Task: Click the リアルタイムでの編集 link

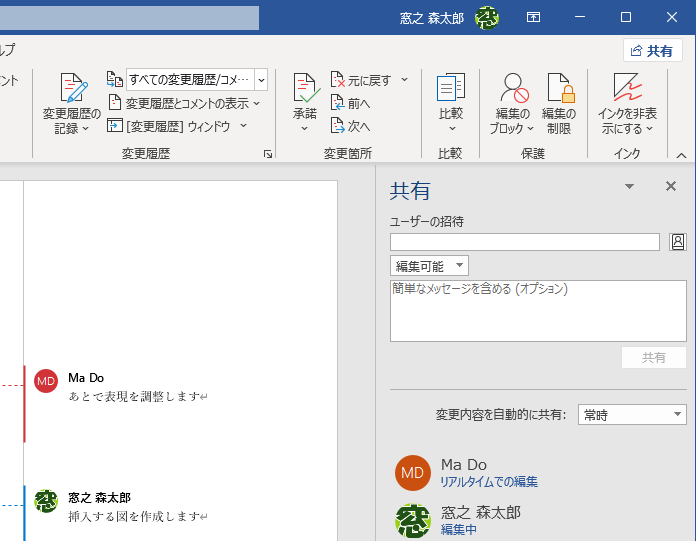Action: click(x=489, y=482)
